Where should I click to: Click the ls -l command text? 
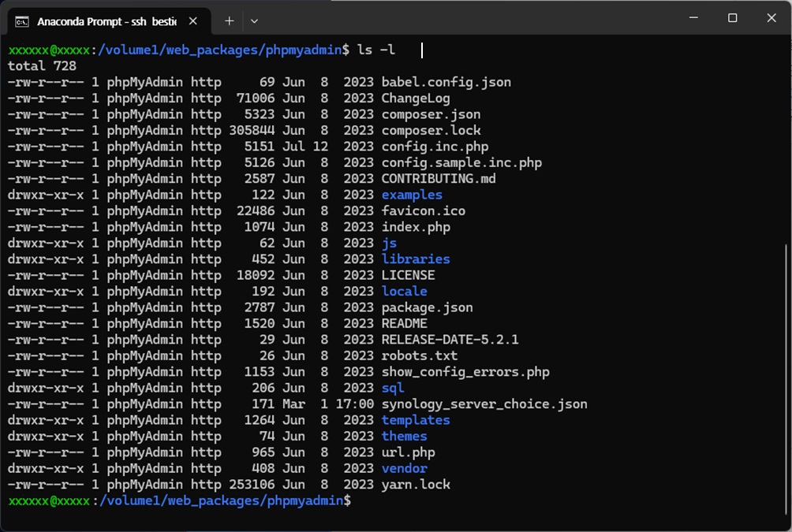click(x=376, y=50)
